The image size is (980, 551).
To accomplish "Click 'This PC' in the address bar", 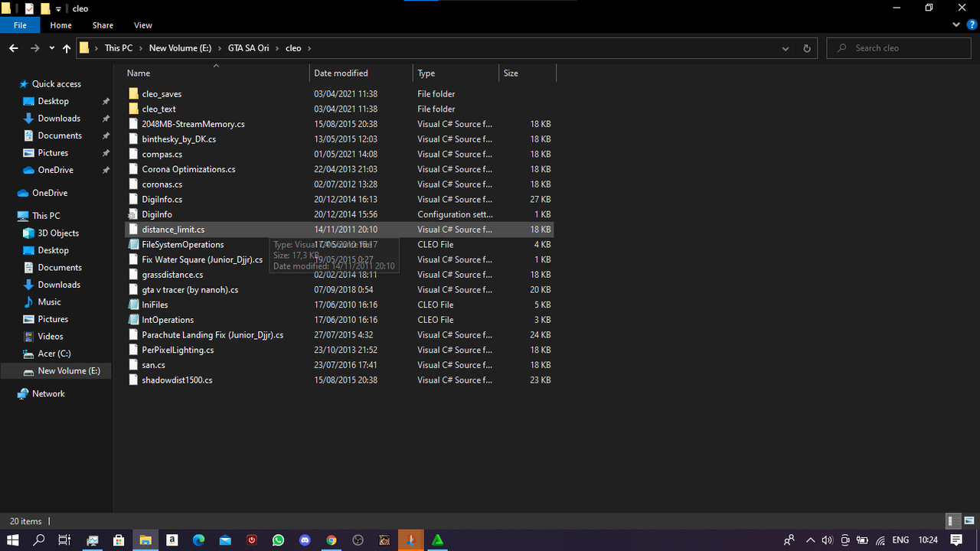I will coord(119,48).
